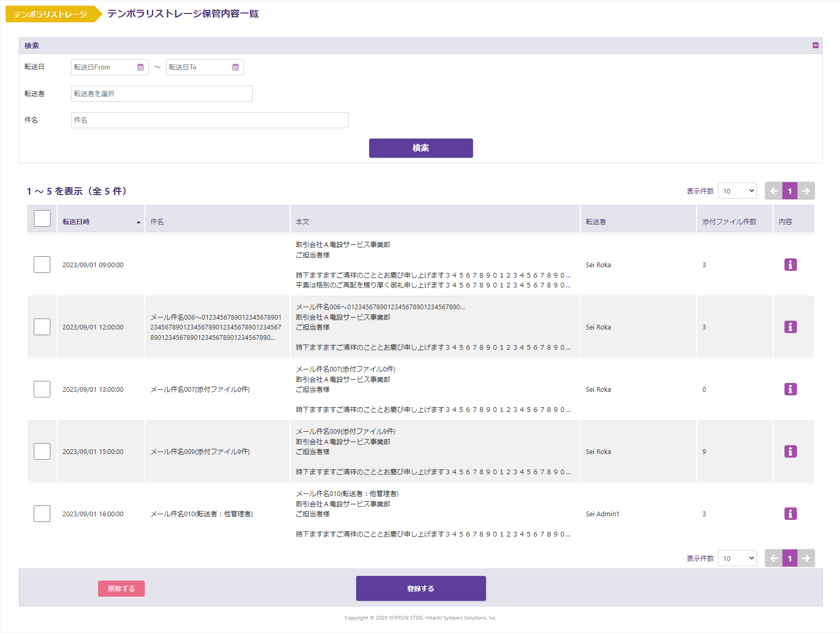Go to page 1 in top pagination
Viewport: 840px width, 633px height.
click(x=790, y=191)
